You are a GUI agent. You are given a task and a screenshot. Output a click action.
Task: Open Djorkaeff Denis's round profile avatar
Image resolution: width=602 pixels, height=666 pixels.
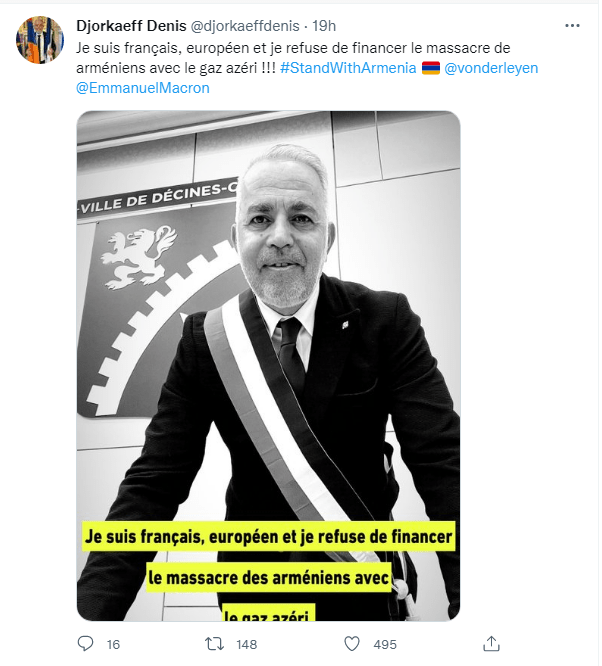pyautogui.click(x=40, y=40)
